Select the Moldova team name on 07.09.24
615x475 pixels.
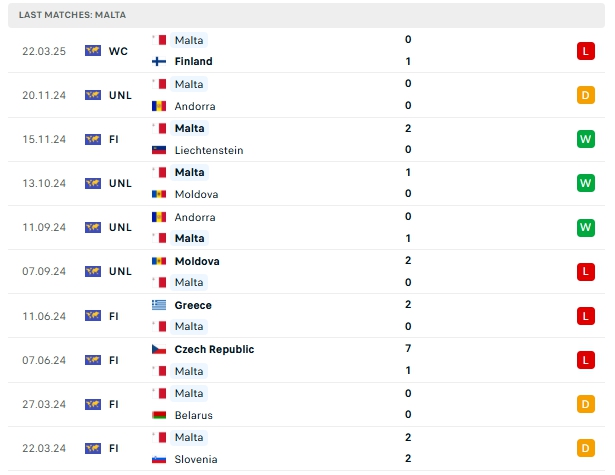(x=197, y=261)
